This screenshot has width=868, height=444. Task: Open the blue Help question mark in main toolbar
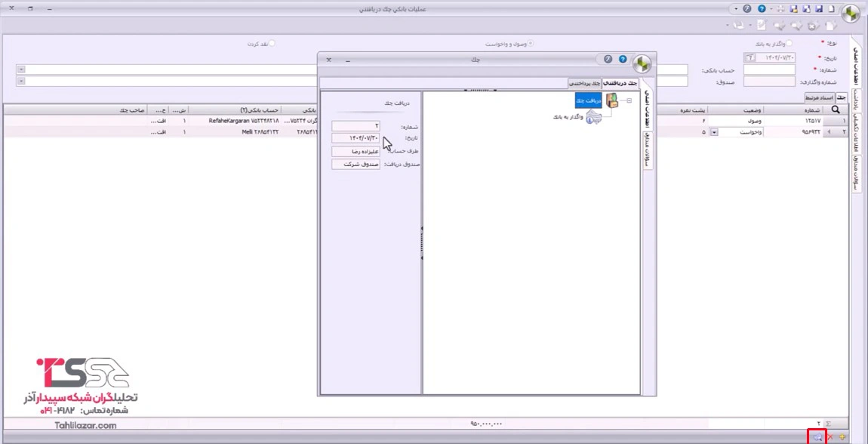click(x=762, y=9)
